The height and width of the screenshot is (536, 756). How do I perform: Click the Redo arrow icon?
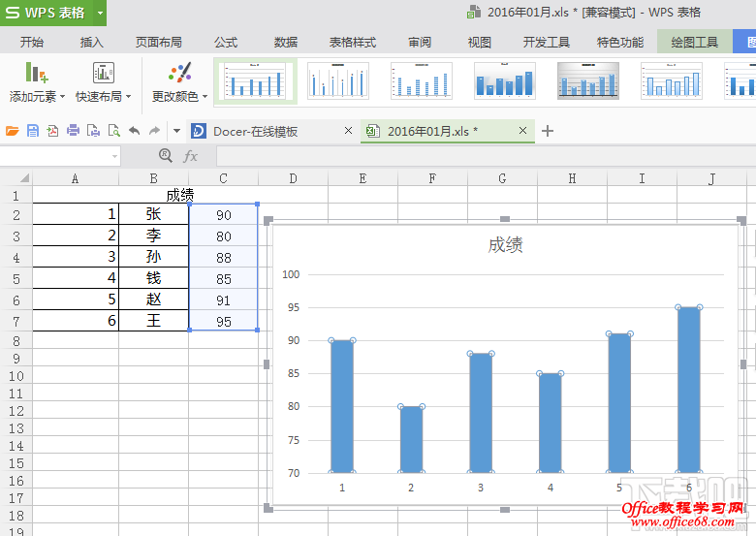(x=154, y=131)
